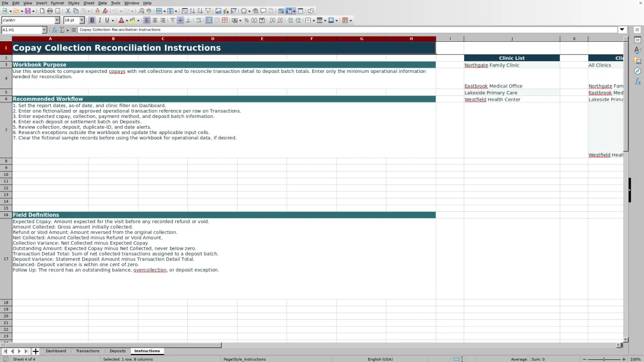Select column D header
This screenshot has width=644, height=362.
pos(213,39)
